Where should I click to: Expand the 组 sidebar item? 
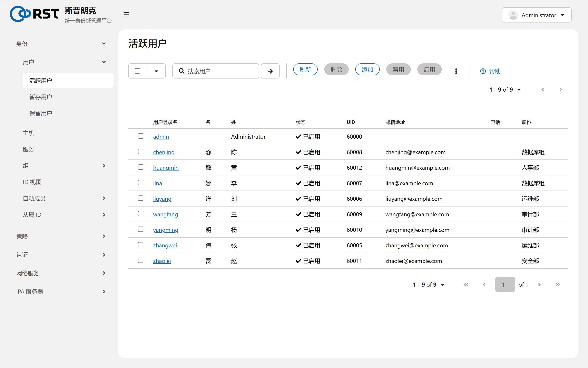pos(65,166)
